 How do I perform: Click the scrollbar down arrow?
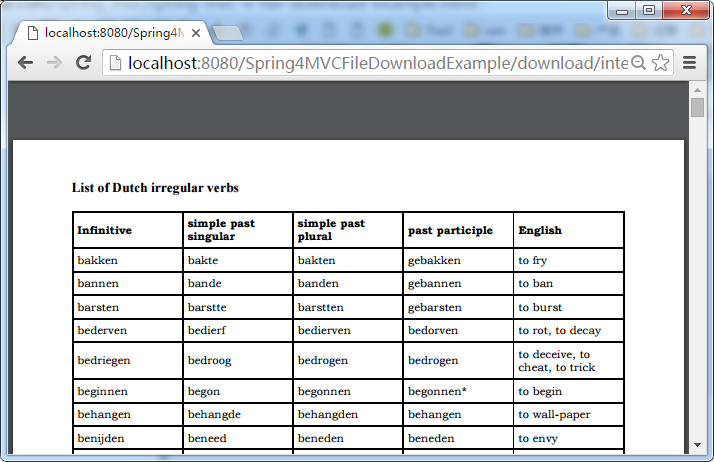[697, 445]
